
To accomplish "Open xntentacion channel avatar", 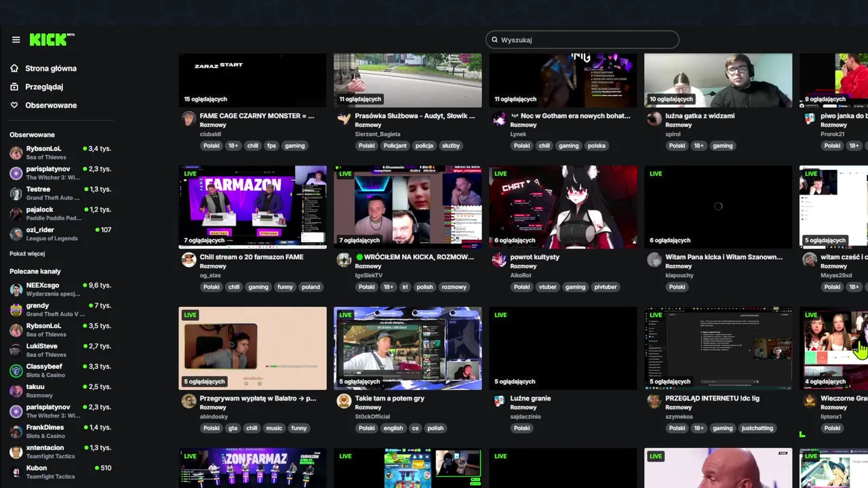I will 16,452.
